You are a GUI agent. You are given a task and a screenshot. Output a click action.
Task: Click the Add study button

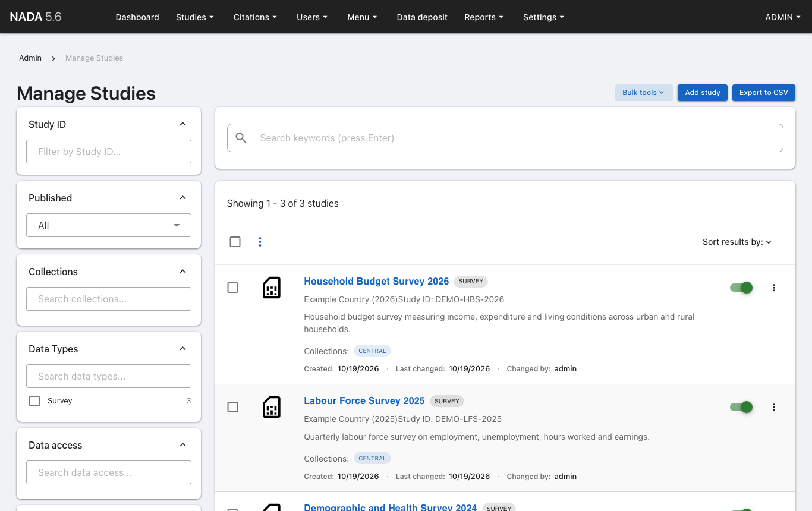(703, 93)
